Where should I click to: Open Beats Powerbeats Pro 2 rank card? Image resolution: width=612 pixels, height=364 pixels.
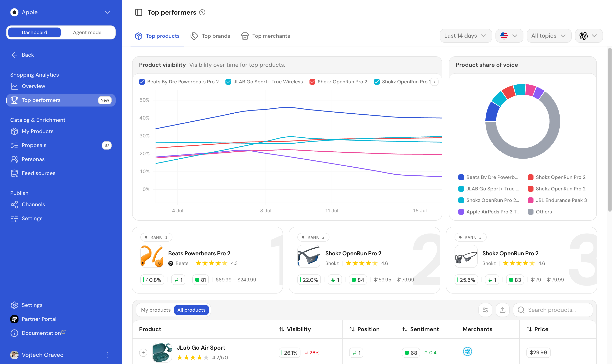coord(207,260)
